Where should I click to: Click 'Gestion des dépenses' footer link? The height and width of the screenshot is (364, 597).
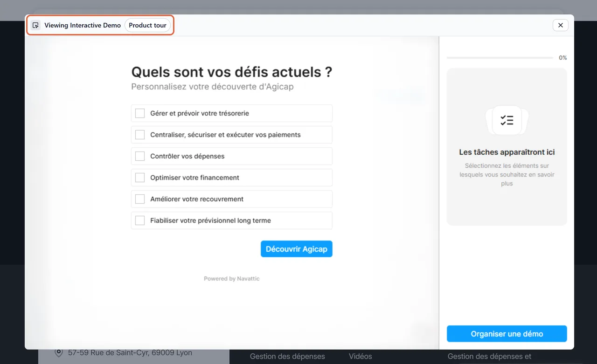[x=287, y=357]
